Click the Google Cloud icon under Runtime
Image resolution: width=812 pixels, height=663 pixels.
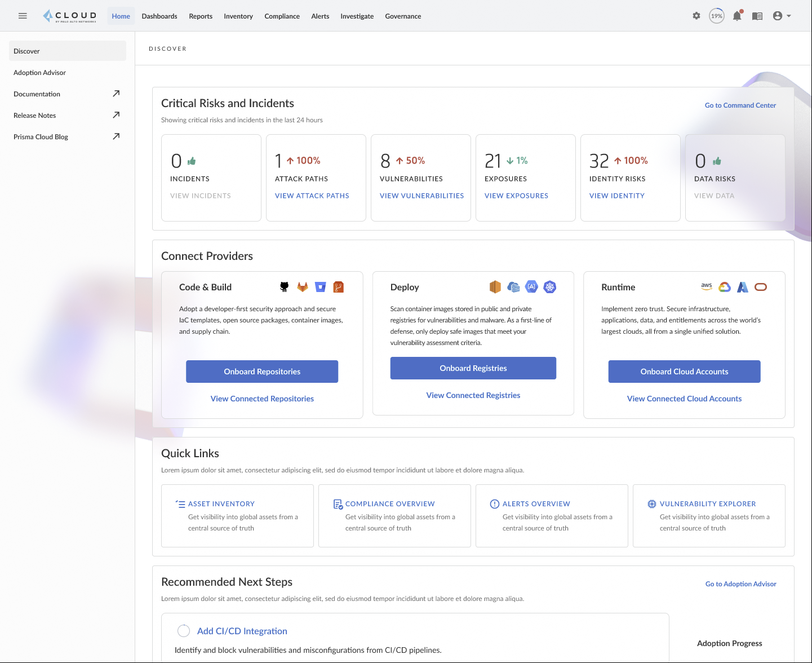click(725, 286)
